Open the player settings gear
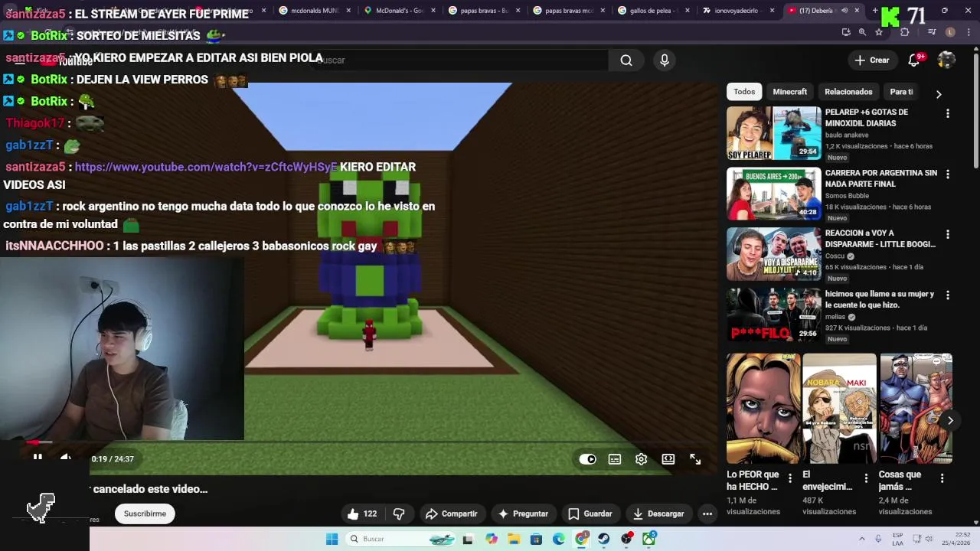This screenshot has height=551, width=980. (642, 459)
